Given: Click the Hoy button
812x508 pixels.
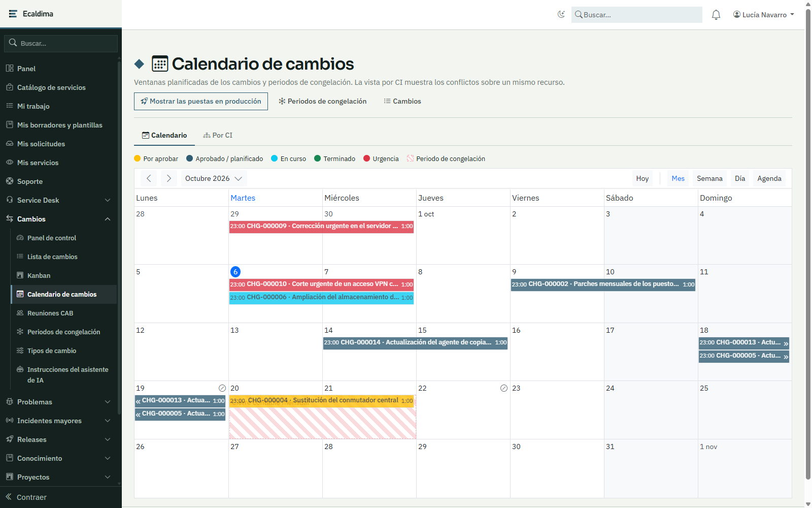Looking at the screenshot, I should tap(642, 178).
